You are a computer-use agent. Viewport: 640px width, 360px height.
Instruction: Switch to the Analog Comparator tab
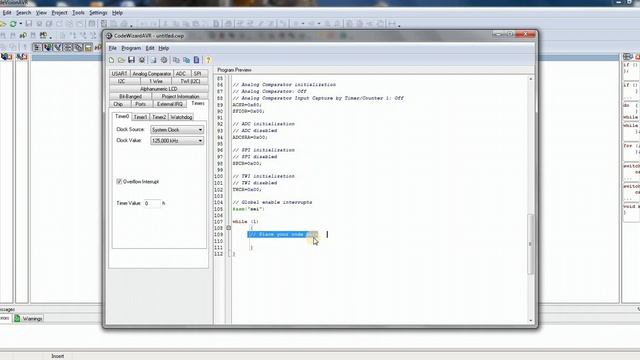tap(151, 73)
